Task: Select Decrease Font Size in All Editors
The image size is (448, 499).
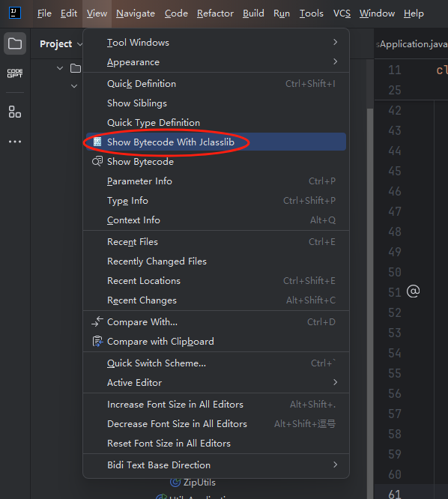Action: coord(216,423)
